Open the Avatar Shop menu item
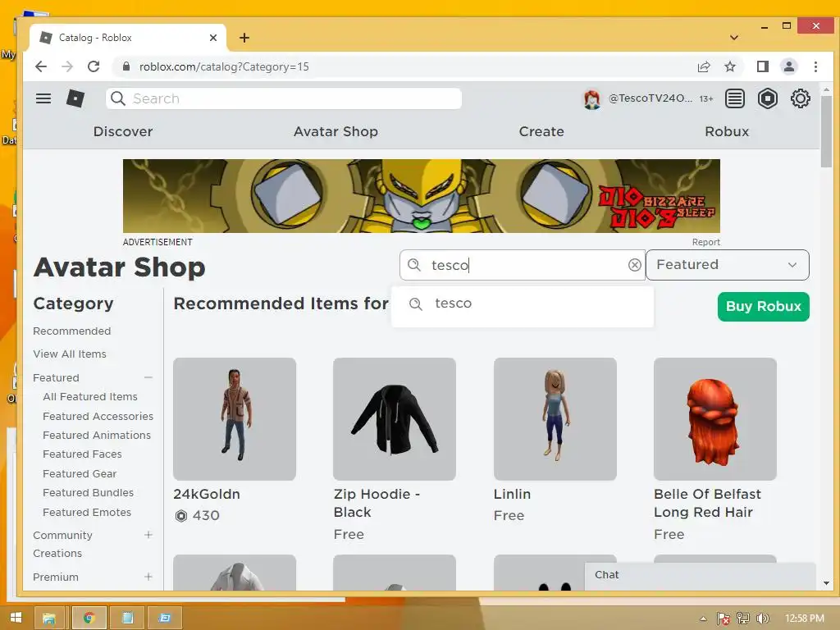 coord(336,131)
